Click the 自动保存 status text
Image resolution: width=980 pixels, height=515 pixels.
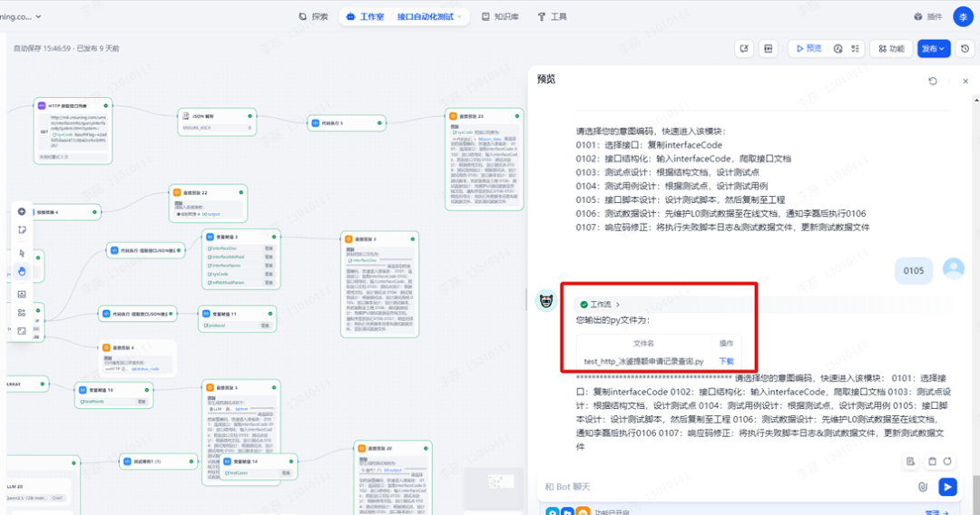pos(66,48)
